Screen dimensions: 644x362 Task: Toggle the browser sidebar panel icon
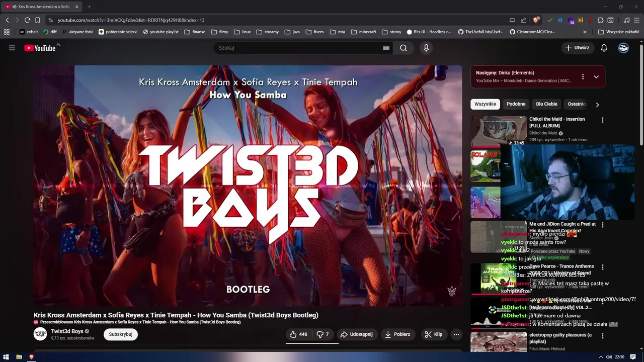point(610,20)
